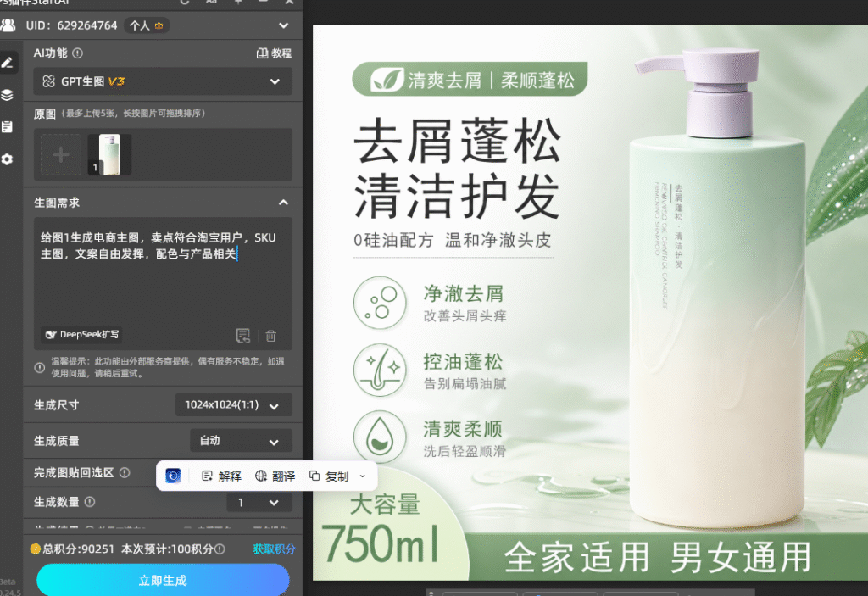Click the 本次预计:100积分 text
The height and width of the screenshot is (596, 868).
click(x=167, y=549)
